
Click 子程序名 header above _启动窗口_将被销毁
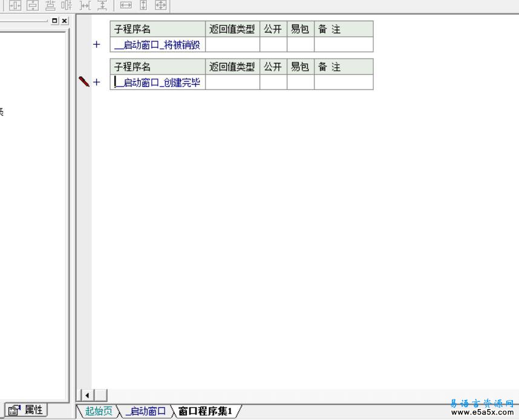[x=158, y=29]
